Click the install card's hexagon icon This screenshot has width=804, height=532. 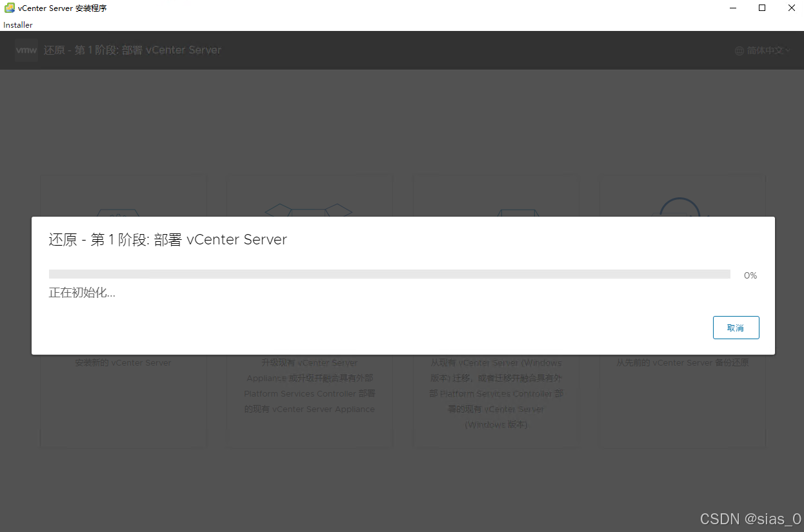(x=117, y=212)
